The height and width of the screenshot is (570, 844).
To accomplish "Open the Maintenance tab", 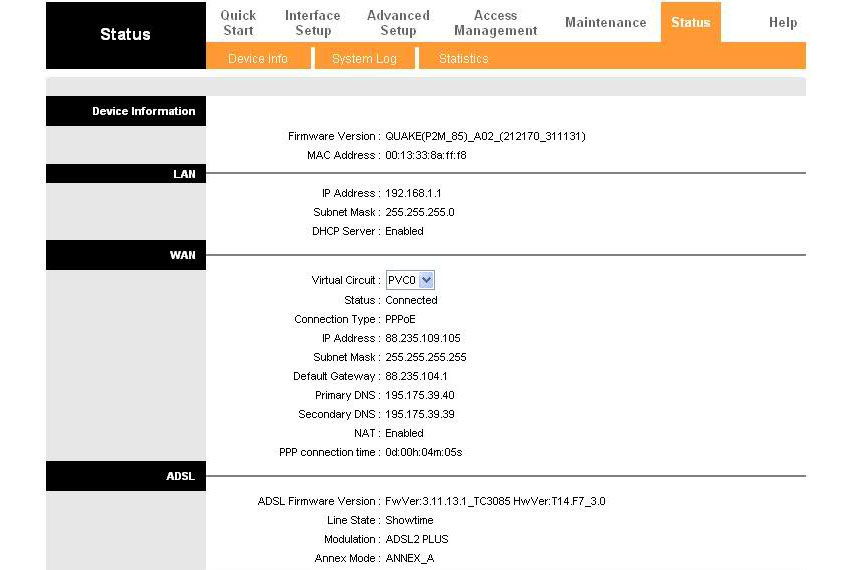I will coord(606,23).
